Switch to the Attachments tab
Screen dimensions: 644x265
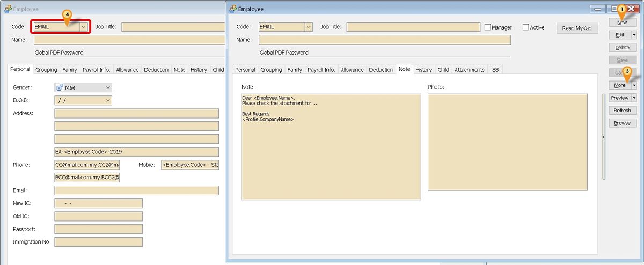click(x=469, y=70)
